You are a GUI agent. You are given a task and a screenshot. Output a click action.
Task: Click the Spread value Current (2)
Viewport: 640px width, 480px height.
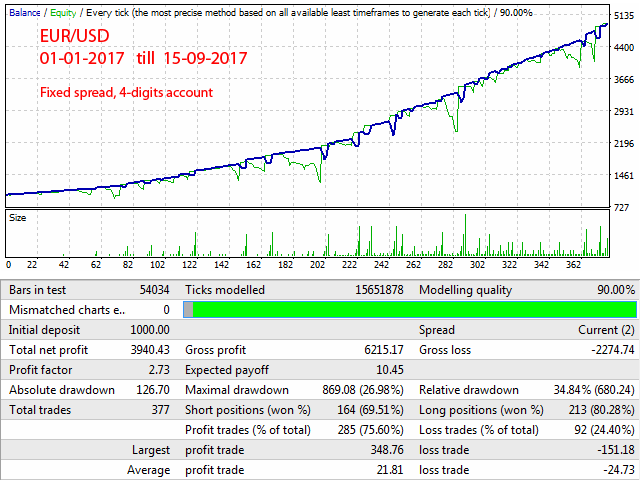pos(606,330)
